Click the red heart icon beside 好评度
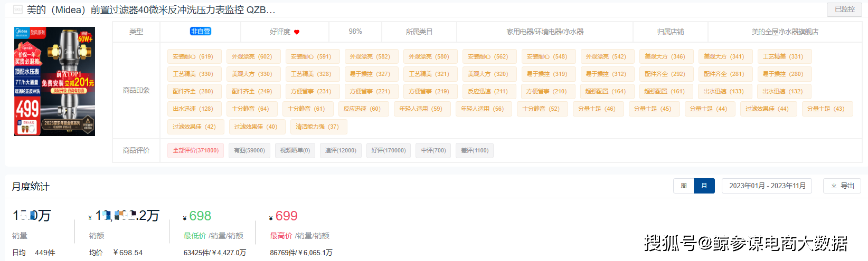 297,32
